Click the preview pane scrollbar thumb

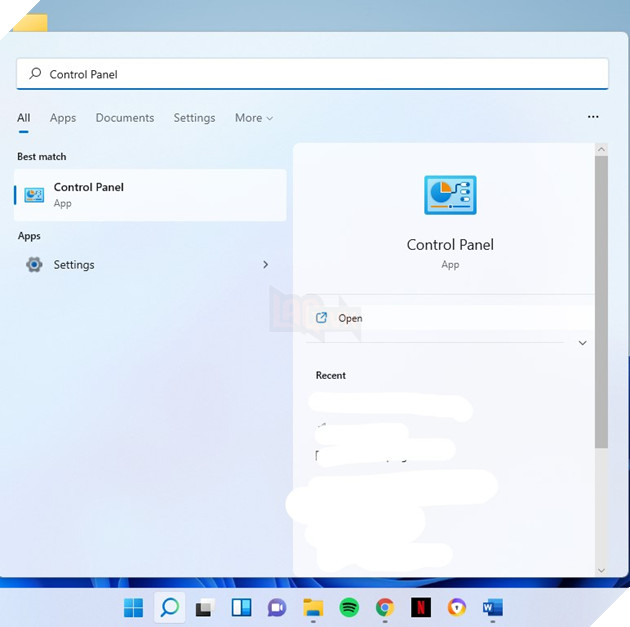pyautogui.click(x=601, y=302)
